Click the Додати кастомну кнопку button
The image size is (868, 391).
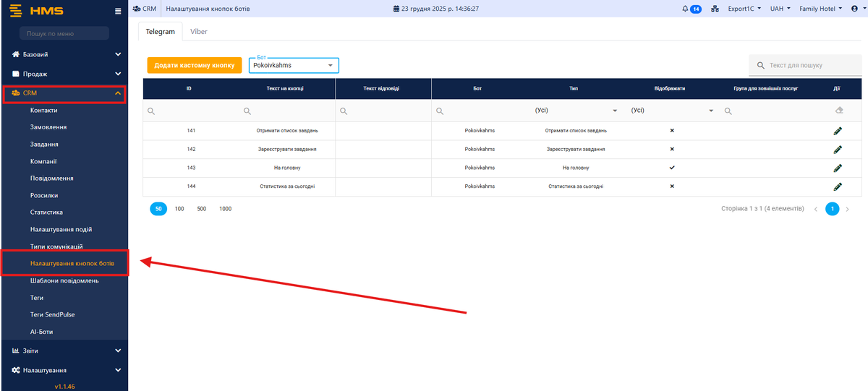coord(194,65)
